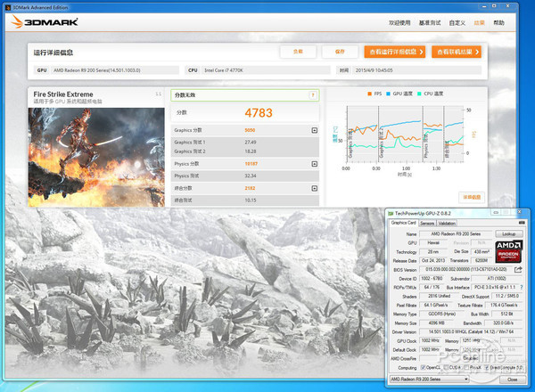
Task: Click the overall score 4783
Action: (x=259, y=113)
